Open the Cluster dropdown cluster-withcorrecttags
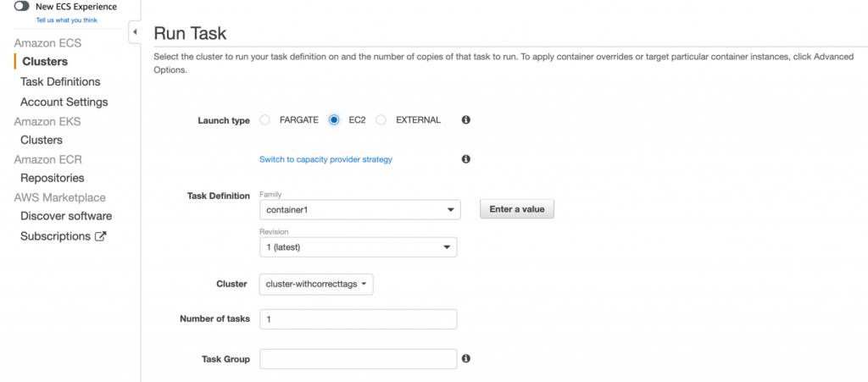This screenshot has width=868, height=382. (x=316, y=284)
